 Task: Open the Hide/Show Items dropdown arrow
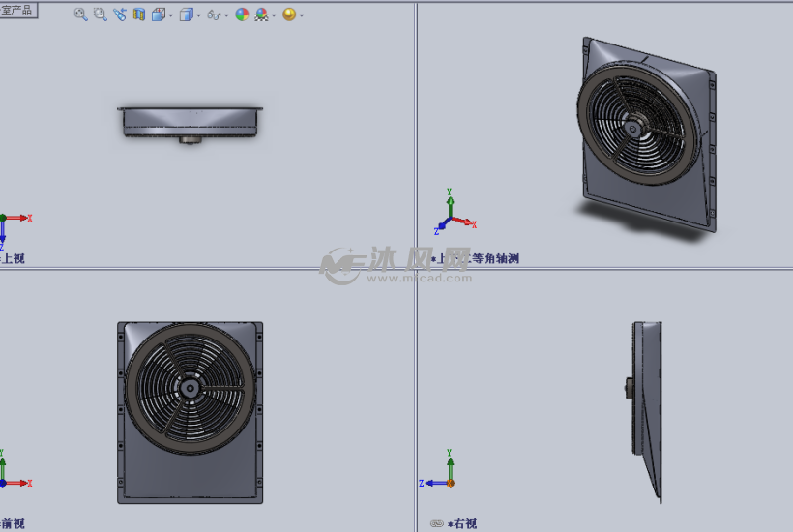(x=226, y=15)
